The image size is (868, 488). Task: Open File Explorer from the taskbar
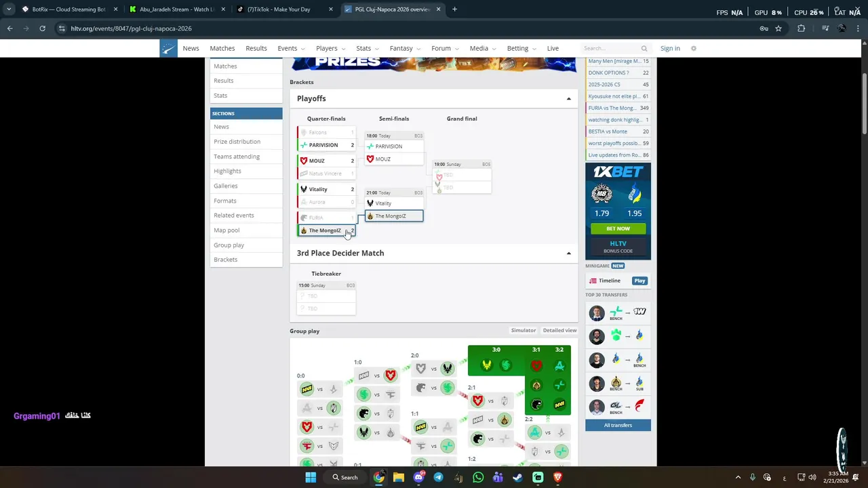coord(399,477)
